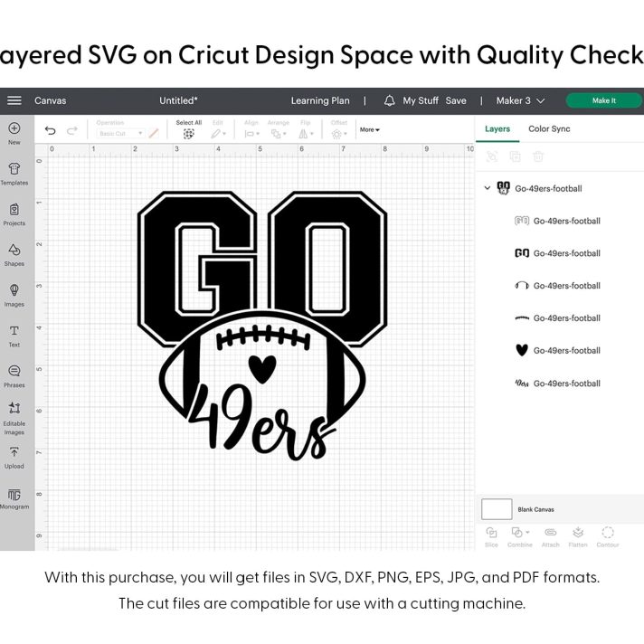
Task: Click the Slice tool
Action: (491, 537)
